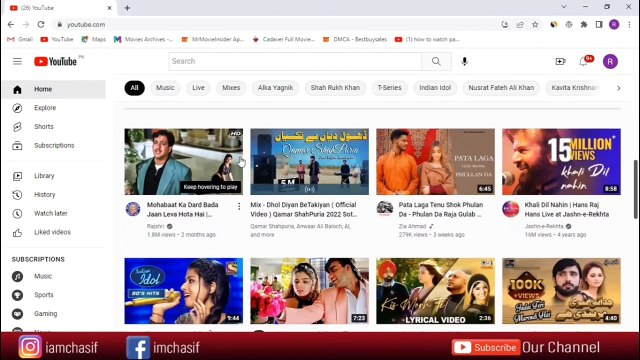The image size is (640, 360).
Task: Open the DMCA - Bestbuysales bookmark
Action: pos(355,39)
